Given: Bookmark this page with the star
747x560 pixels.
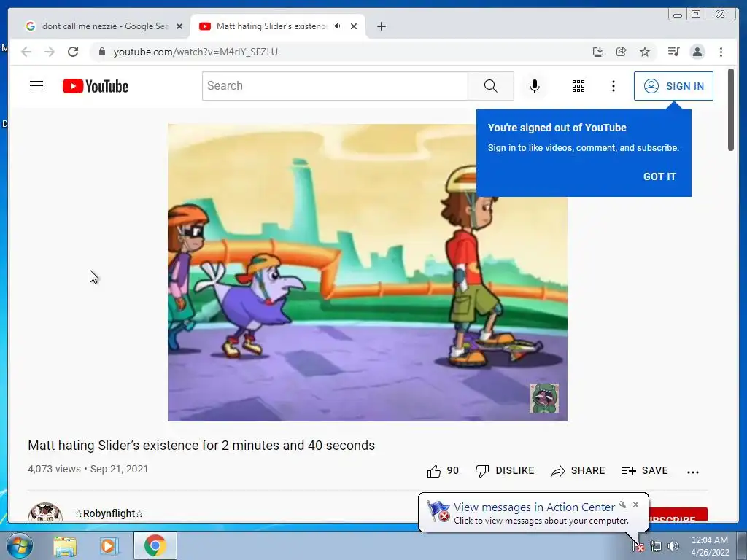Looking at the screenshot, I should 645,52.
